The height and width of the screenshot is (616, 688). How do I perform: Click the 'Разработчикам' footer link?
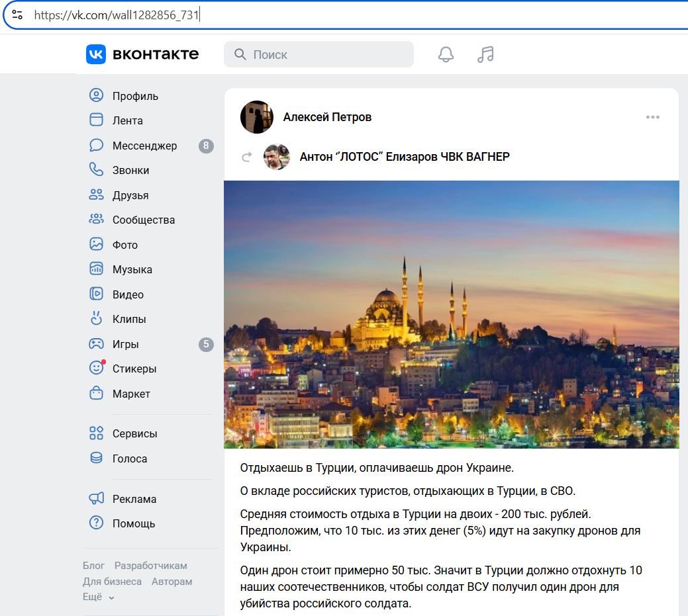pyautogui.click(x=150, y=566)
